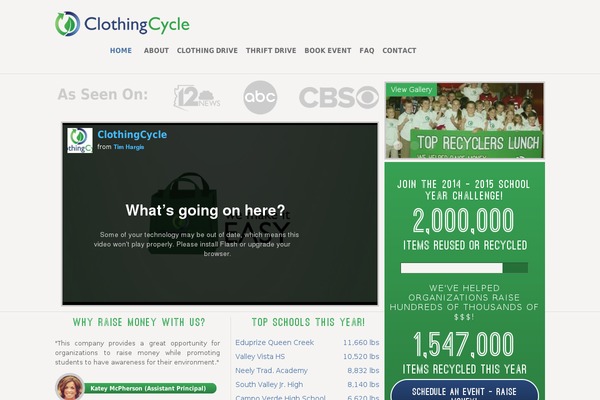Go to Clothing Drive page
The width and height of the screenshot is (600, 400).
point(207,51)
